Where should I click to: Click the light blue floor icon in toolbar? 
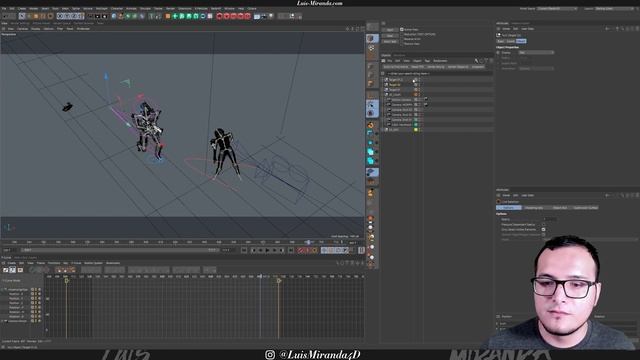[x=257, y=16]
